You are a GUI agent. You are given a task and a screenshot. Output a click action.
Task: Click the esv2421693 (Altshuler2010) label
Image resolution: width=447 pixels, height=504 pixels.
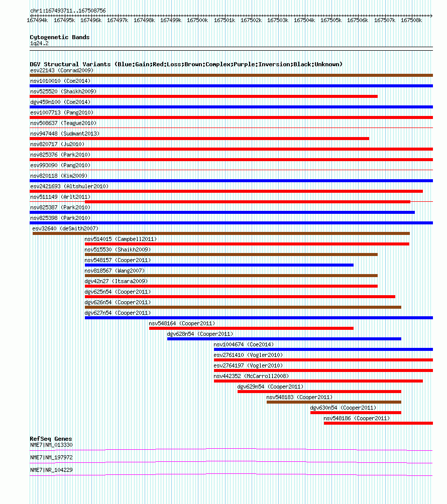(x=69, y=186)
